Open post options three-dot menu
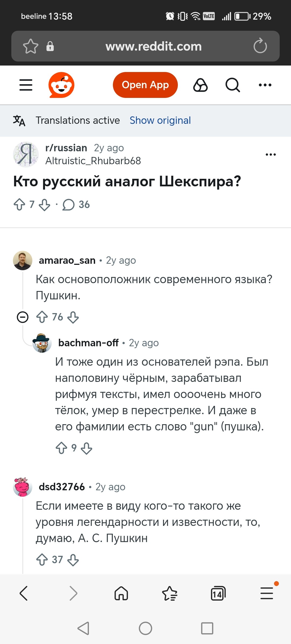Viewport: 291px width, 644px height. 271,155
